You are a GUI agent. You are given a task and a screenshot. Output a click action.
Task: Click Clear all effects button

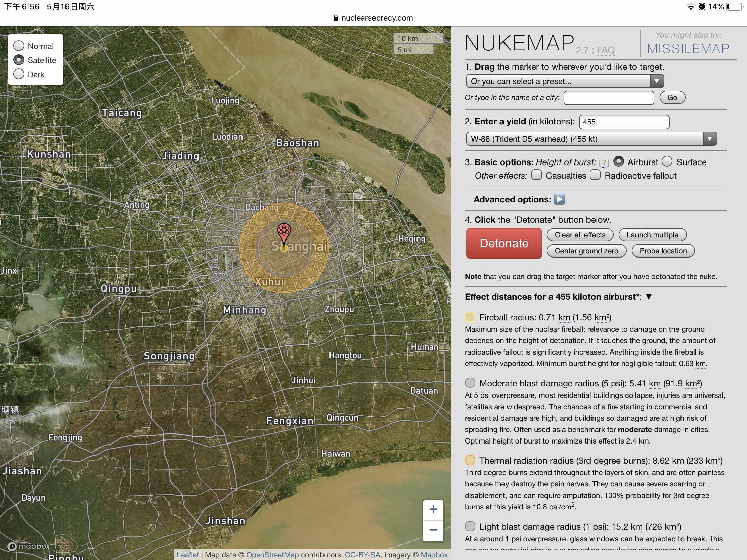click(x=580, y=235)
